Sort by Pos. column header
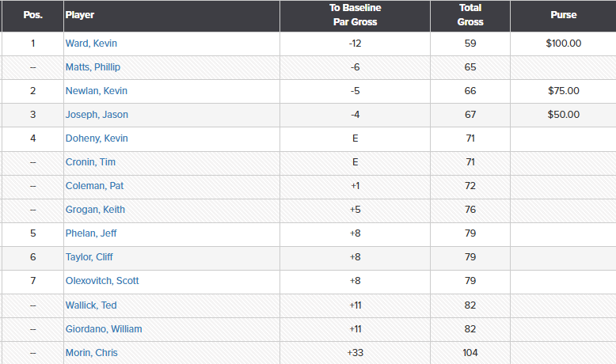The width and height of the screenshot is (616, 364). [x=32, y=16]
